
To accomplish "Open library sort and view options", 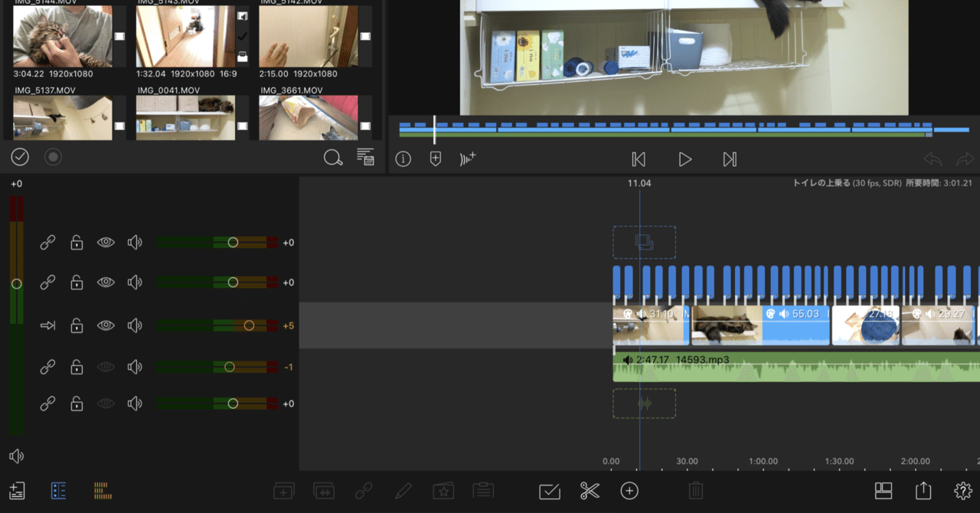I will 365,157.
